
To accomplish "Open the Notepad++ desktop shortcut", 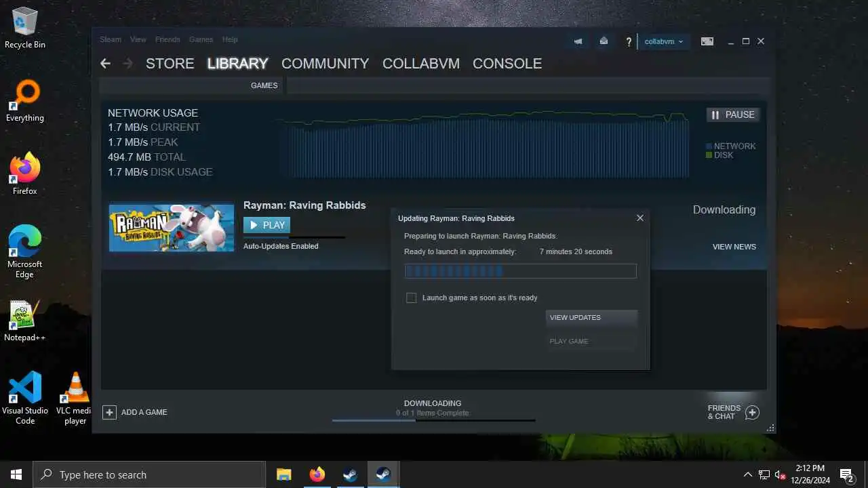I will click(25, 321).
